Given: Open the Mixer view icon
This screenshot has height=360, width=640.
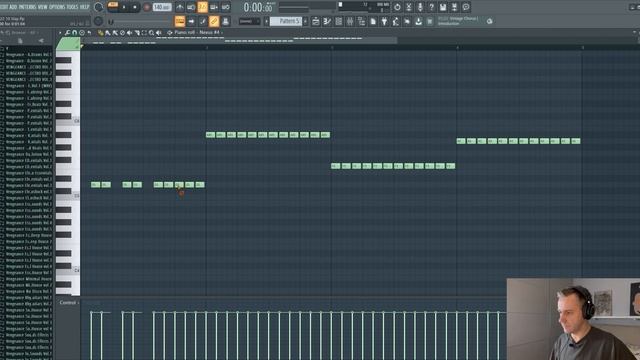Looking at the screenshot, I should click(350, 21).
